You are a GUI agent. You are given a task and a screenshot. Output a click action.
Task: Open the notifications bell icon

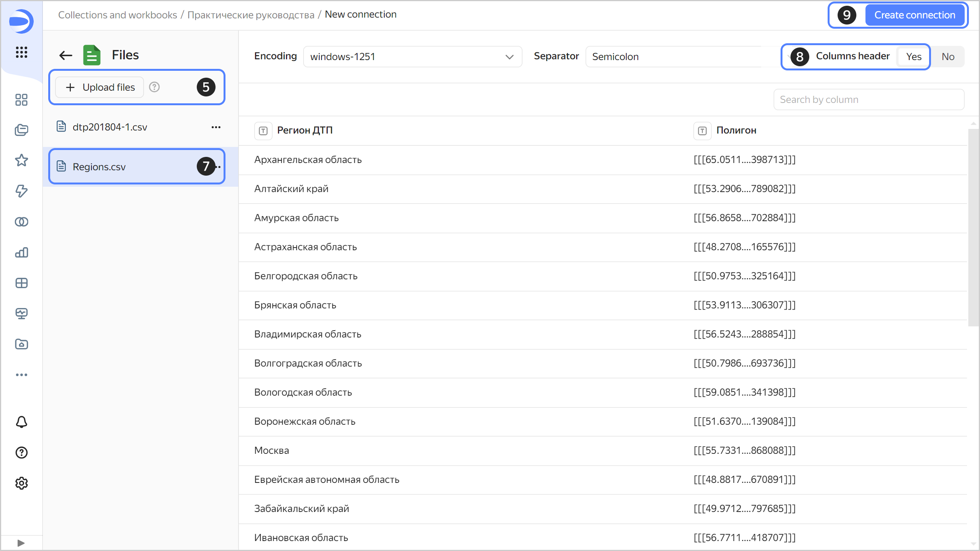pyautogui.click(x=21, y=422)
